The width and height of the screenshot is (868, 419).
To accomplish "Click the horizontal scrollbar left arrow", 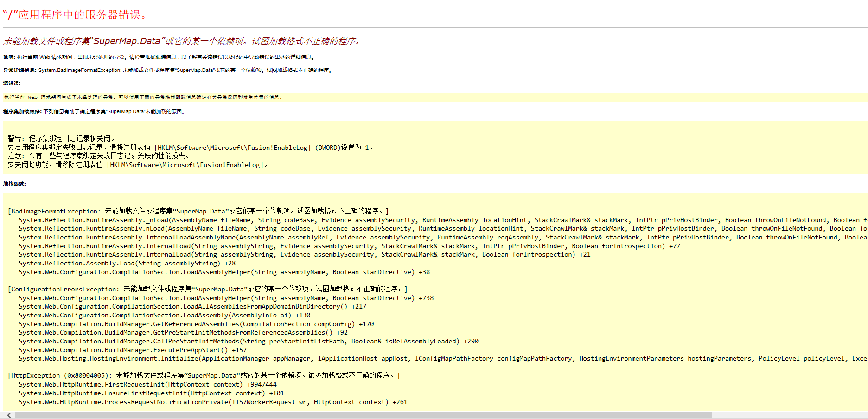I will [x=9, y=415].
